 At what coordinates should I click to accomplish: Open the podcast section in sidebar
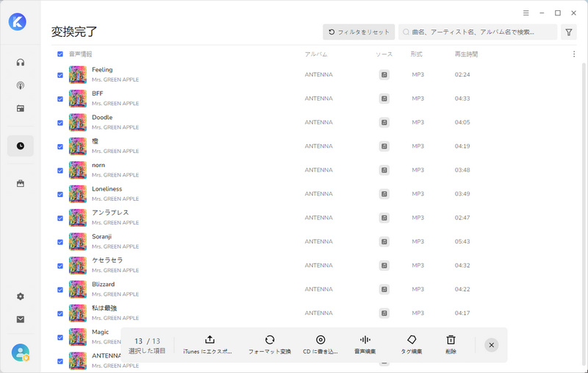point(21,85)
